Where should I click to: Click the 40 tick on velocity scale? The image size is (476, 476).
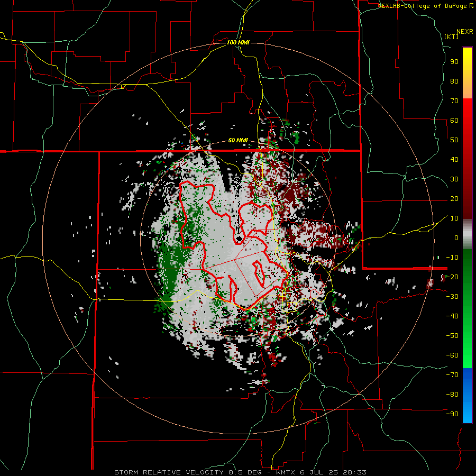click(454, 159)
